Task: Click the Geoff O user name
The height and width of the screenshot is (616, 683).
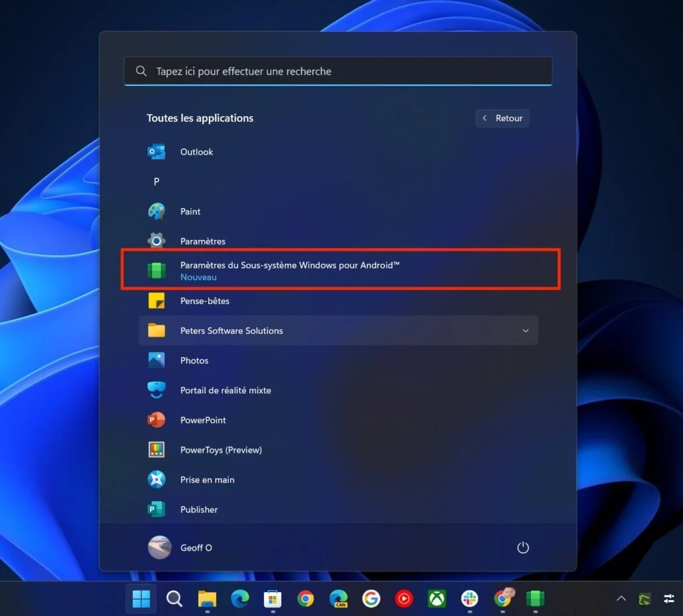Action: 196,547
